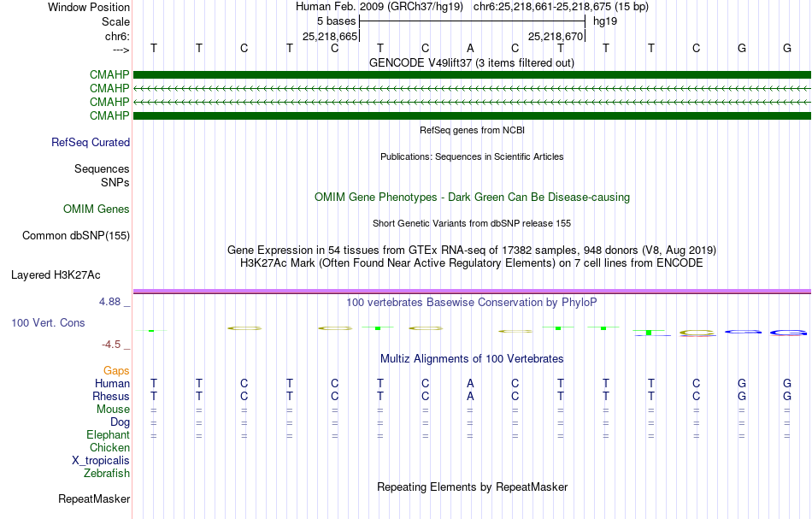Image resolution: width=812 pixels, height=519 pixels.
Task: Open Repeating Elements by RepeatMasker title
Action: 472,487
